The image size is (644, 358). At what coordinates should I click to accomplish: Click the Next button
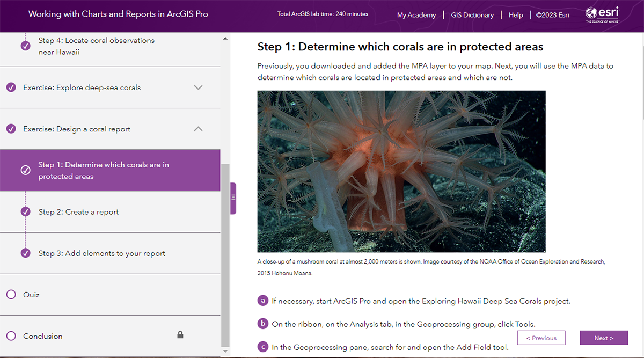[x=604, y=338]
